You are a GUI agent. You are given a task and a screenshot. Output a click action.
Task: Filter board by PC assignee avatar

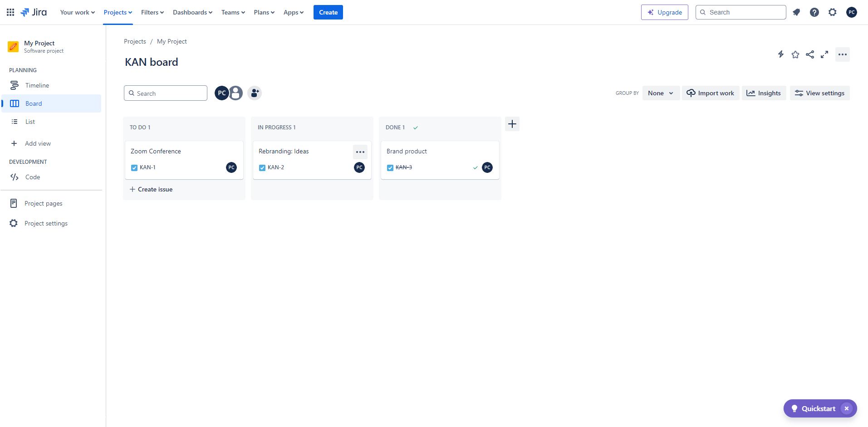221,93
